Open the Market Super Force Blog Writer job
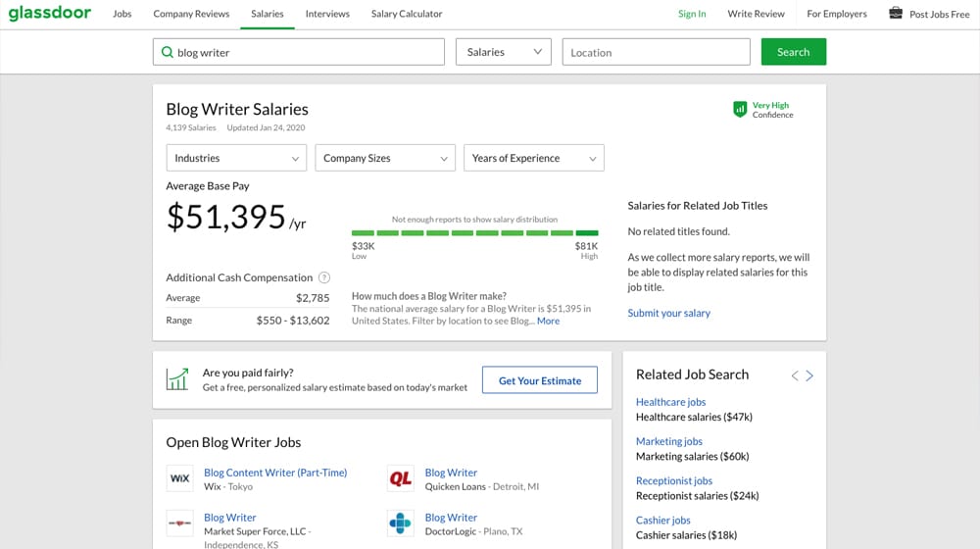Viewport: 980px width, 549px height. (x=230, y=518)
